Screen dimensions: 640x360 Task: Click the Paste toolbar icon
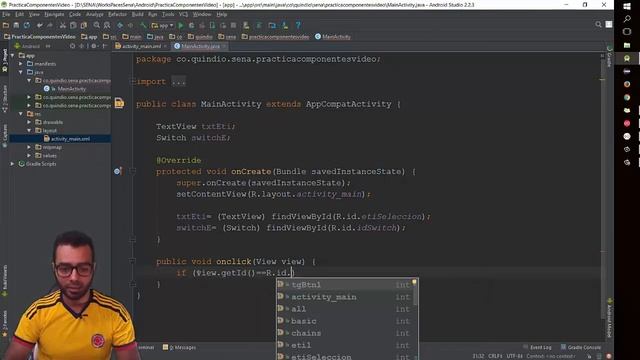pyautogui.click(x=83, y=25)
